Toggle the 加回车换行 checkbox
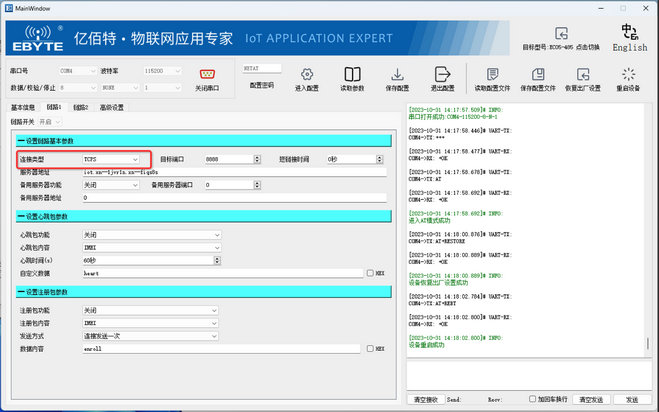Screen dimensions: 659x412 click(x=532, y=399)
